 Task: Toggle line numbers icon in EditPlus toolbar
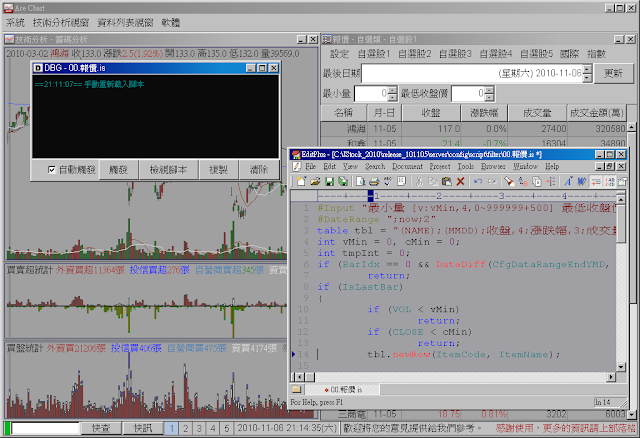(x=610, y=181)
